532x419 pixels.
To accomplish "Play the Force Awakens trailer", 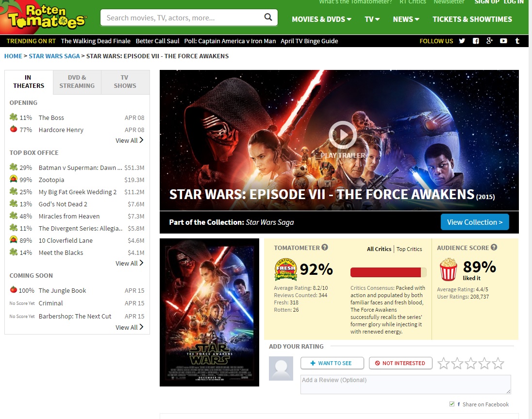I will tap(343, 135).
